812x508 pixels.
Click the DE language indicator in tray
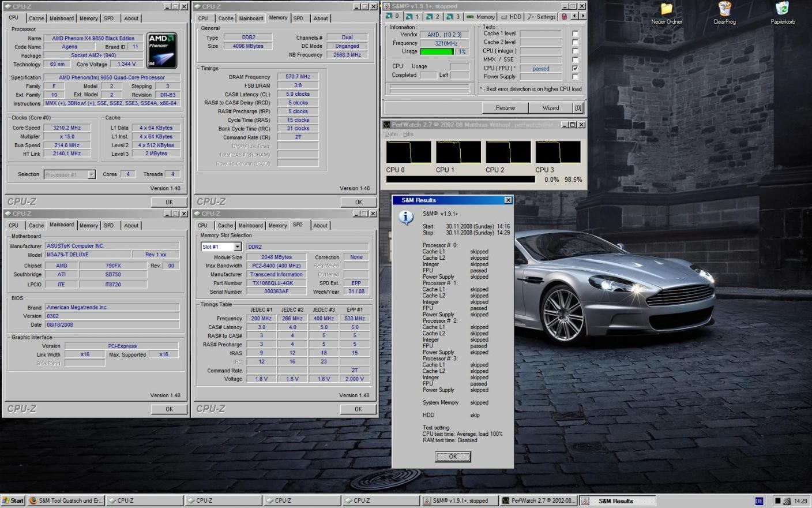[759, 501]
